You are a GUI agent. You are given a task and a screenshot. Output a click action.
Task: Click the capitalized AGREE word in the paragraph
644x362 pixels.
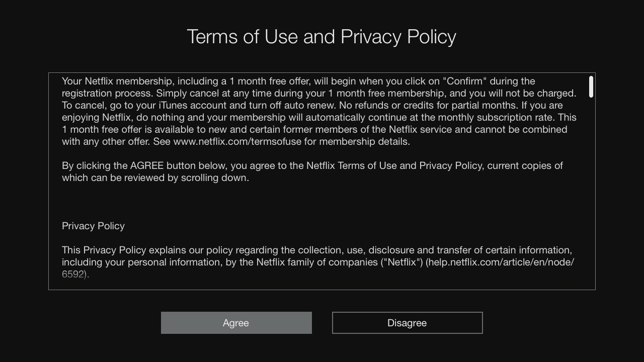tap(147, 166)
